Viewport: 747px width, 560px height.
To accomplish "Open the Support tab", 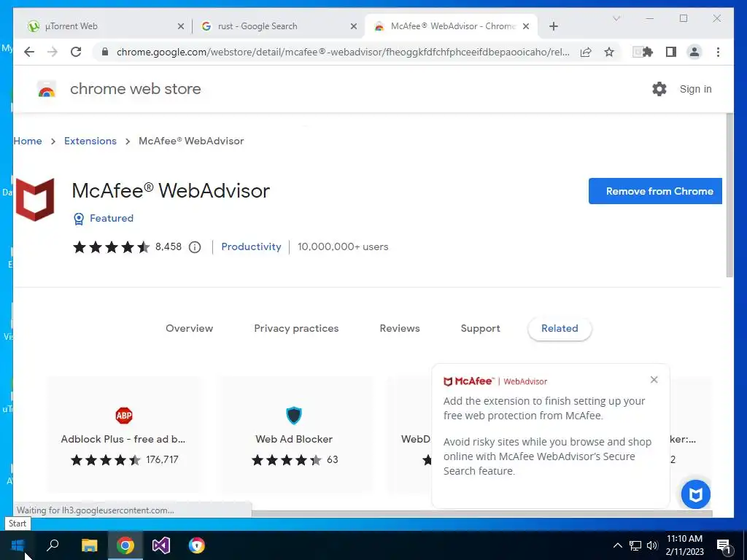I will pos(480,329).
